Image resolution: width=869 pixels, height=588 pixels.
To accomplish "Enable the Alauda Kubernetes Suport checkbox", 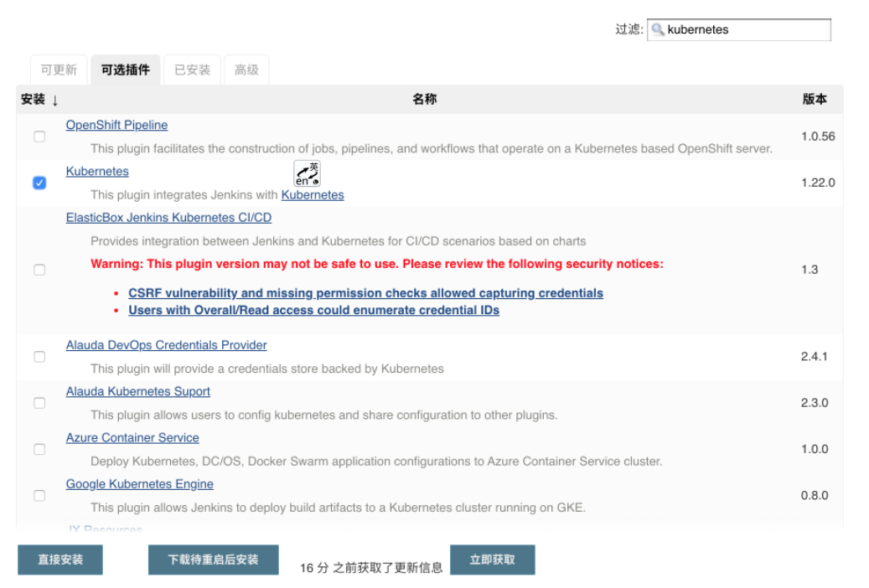I will click(39, 402).
